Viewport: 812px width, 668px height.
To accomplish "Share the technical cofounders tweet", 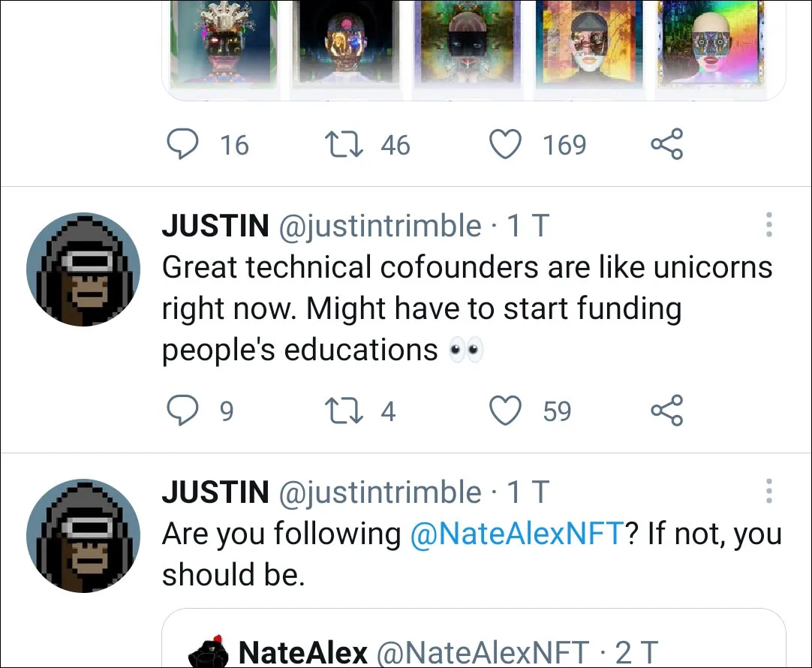I will pos(667,410).
